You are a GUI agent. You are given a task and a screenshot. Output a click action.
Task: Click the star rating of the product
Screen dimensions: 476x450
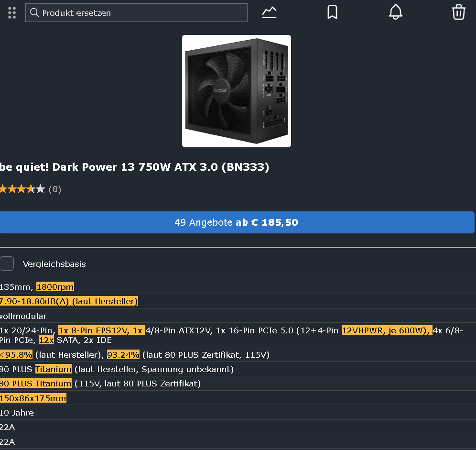coord(22,189)
